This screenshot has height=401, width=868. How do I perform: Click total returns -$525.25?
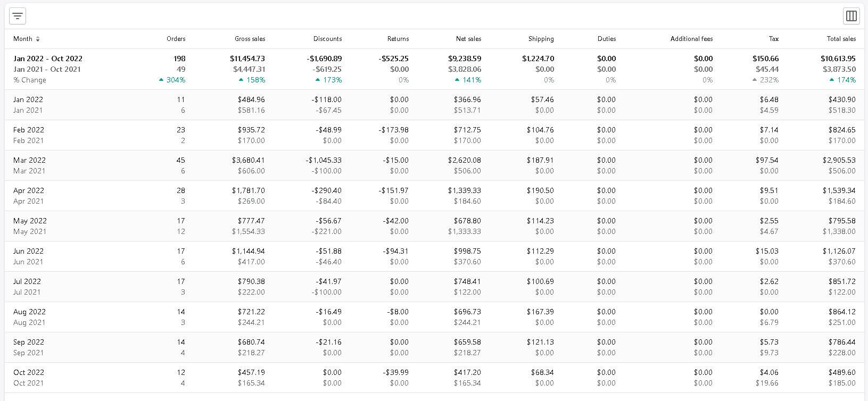[x=394, y=59]
